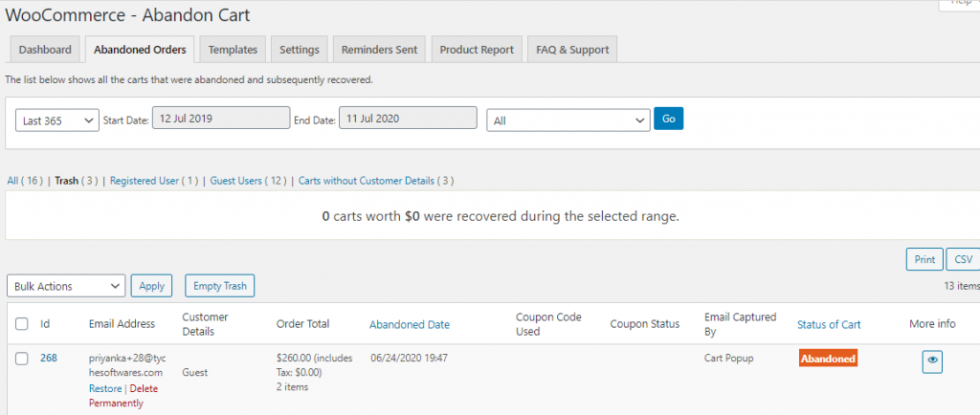Screen dimensions: 980x415
Task: Open the Templates tab
Action: coord(234,50)
